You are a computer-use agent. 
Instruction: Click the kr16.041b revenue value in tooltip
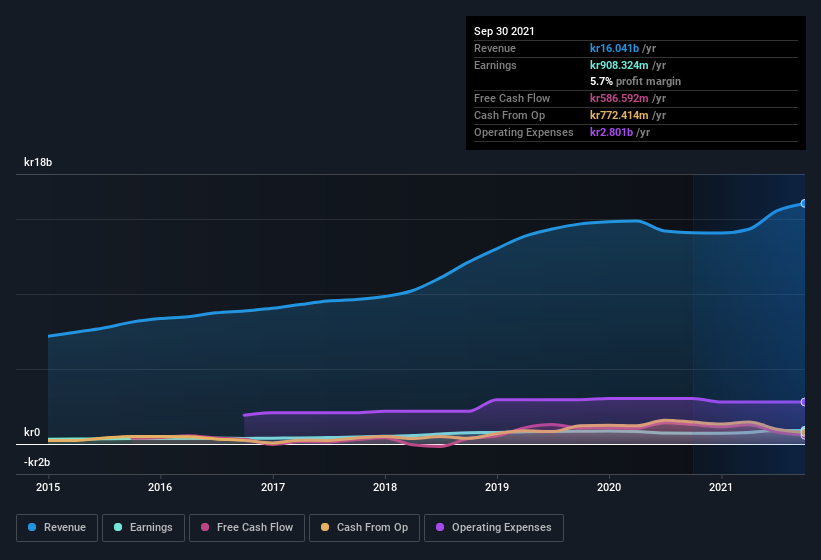point(614,48)
